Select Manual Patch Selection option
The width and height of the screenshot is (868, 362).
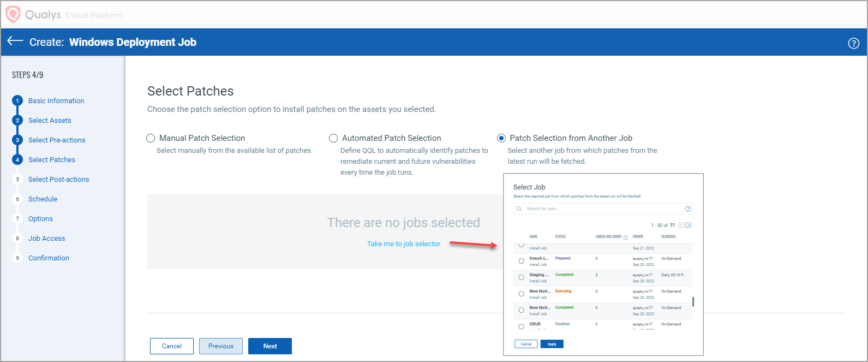pyautogui.click(x=151, y=138)
